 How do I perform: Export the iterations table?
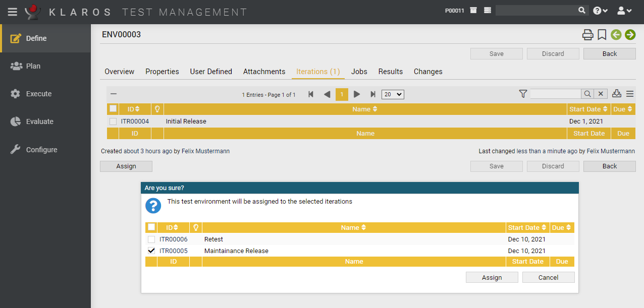pyautogui.click(x=616, y=94)
